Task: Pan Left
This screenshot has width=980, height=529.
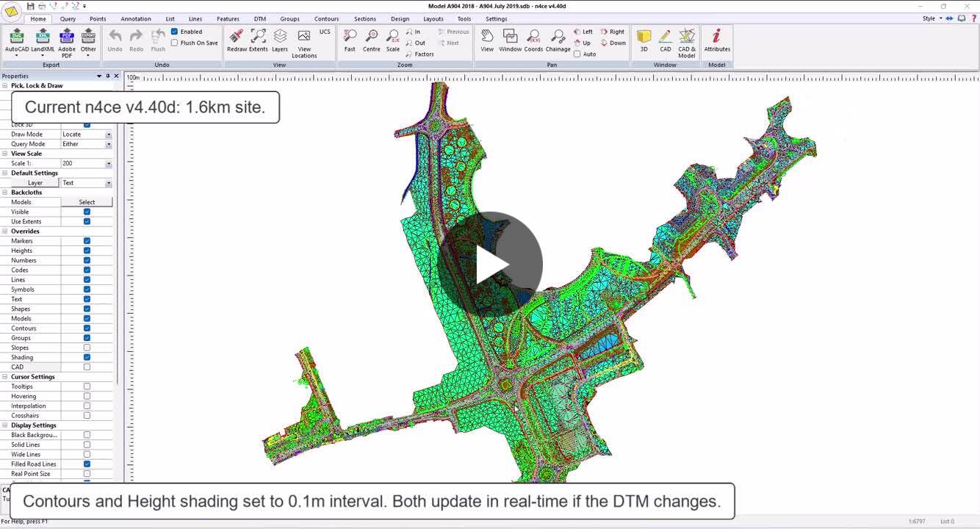Action: click(x=583, y=32)
